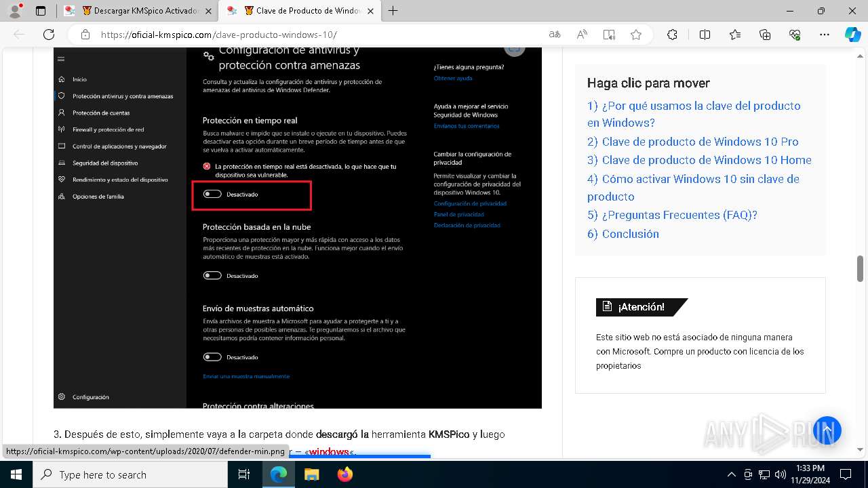
Task: Click the taskbar search box
Action: tap(130, 474)
